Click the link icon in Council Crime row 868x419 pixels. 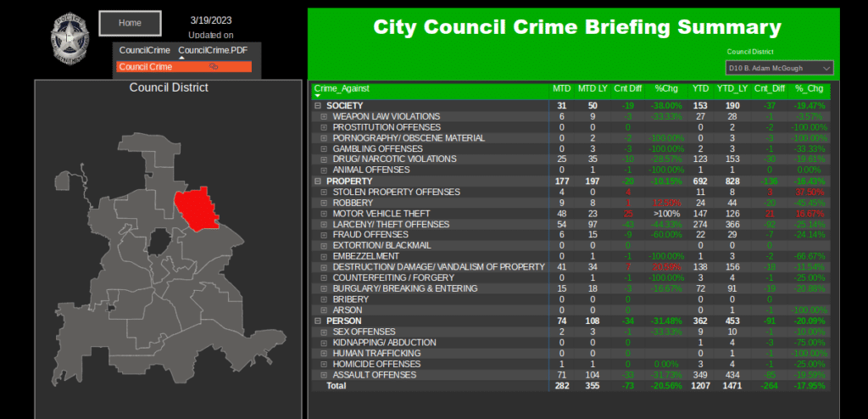click(214, 66)
